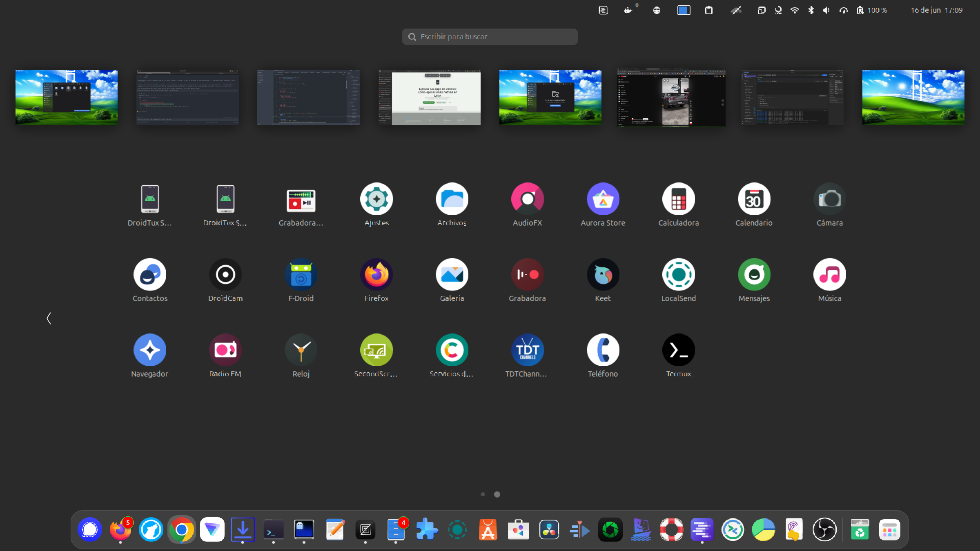Open the Mensajes app

tap(754, 275)
